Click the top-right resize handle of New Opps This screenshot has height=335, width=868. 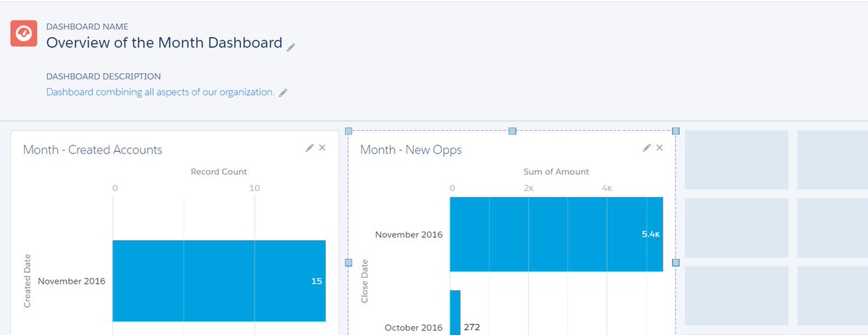pos(676,131)
